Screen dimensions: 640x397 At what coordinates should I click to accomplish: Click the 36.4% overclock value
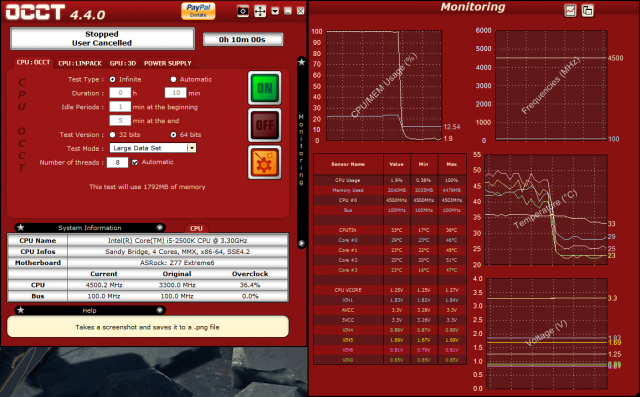[250, 285]
